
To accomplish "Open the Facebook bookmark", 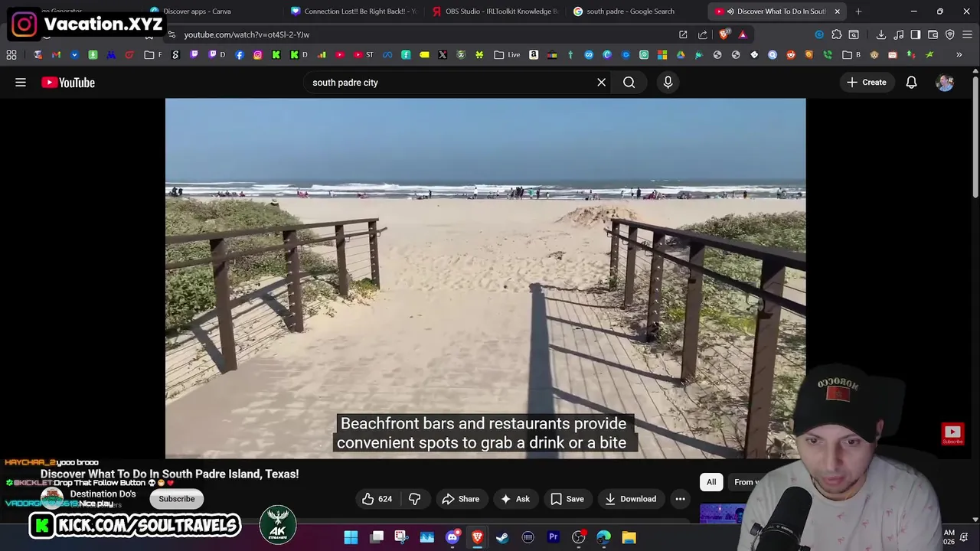I will click(240, 55).
